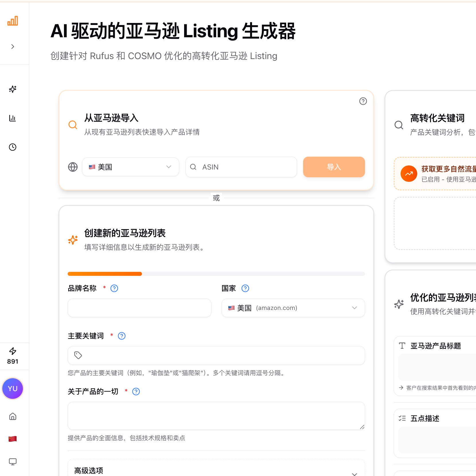Viewport: 476px width, 476px height.
Task: Click the T icon next to 亚马逊产品标题
Action: point(402,346)
